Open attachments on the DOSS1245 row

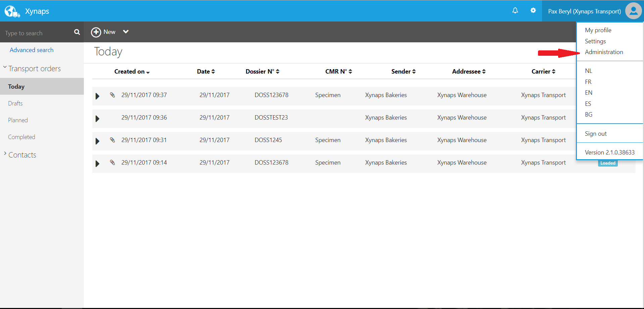coord(112,141)
